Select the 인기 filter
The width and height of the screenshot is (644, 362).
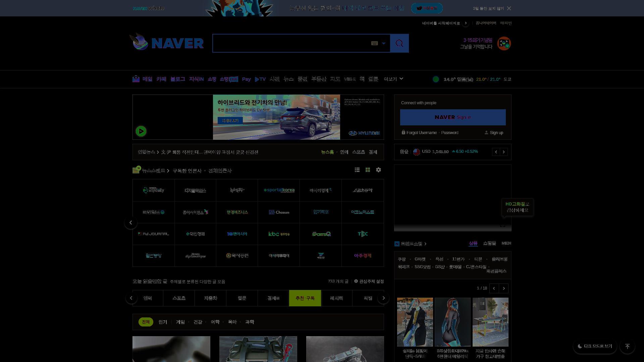click(x=163, y=322)
